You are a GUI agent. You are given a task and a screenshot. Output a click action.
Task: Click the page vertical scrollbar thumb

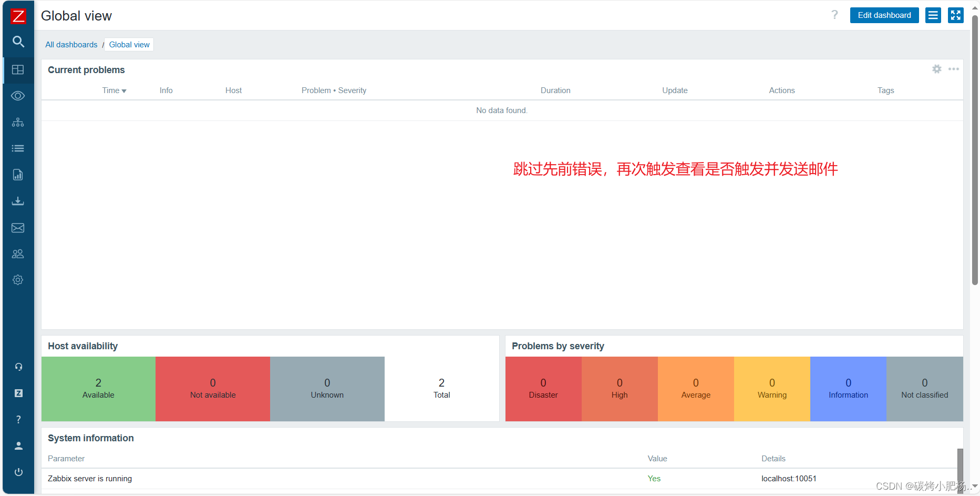point(975,150)
